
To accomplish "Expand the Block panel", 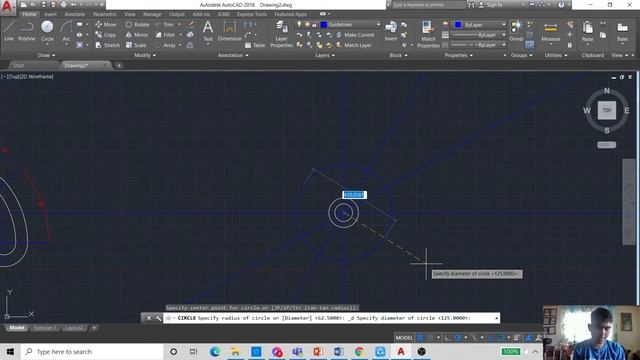I will pos(398,55).
